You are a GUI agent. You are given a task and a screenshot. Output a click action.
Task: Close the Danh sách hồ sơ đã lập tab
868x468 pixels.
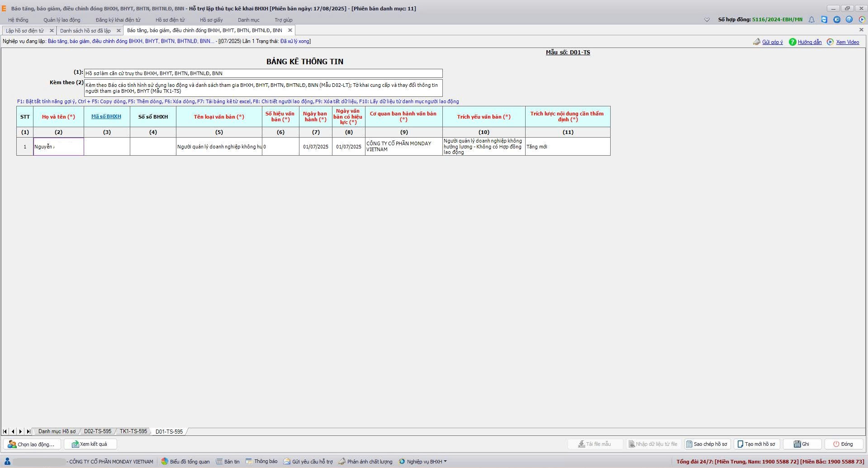pos(119,30)
